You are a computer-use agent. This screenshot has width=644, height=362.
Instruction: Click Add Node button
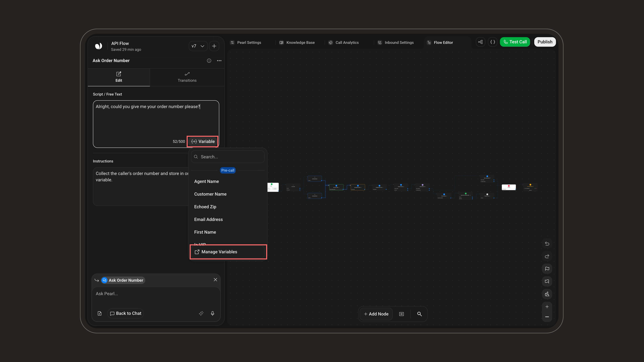(x=376, y=314)
